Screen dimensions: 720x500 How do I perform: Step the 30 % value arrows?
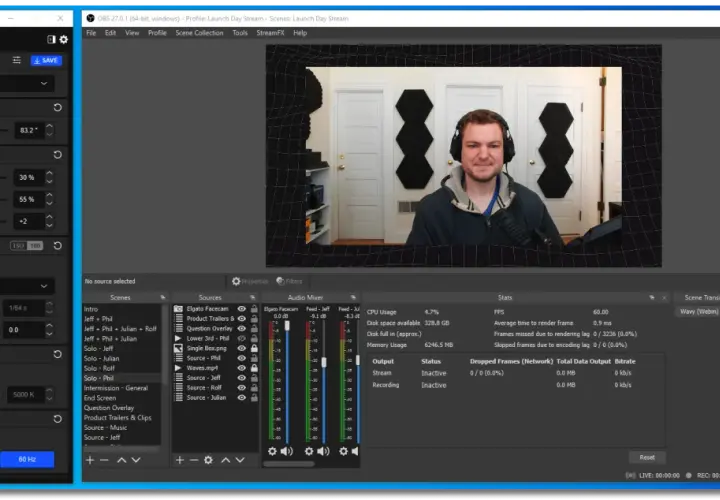pos(50,177)
